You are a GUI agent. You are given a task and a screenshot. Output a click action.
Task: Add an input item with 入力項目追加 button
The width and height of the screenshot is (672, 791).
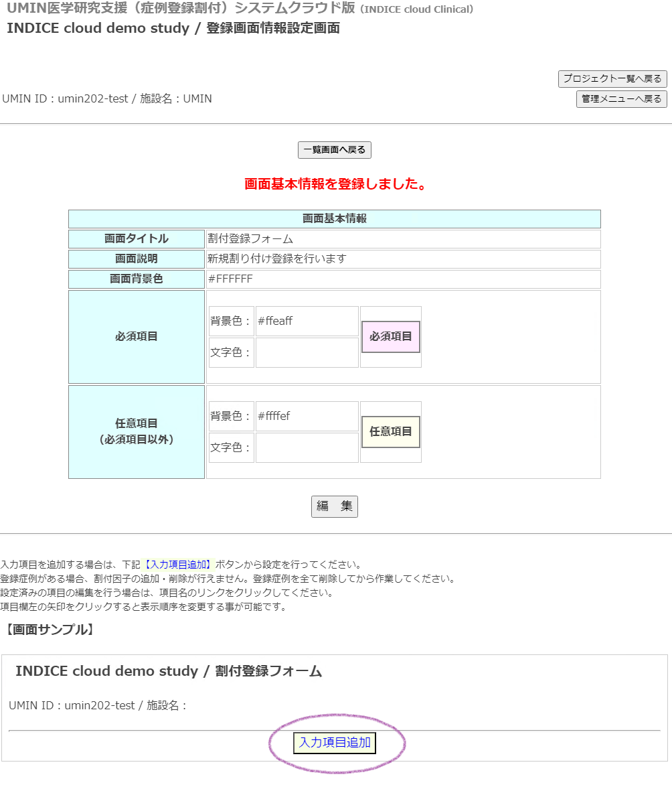point(335,743)
